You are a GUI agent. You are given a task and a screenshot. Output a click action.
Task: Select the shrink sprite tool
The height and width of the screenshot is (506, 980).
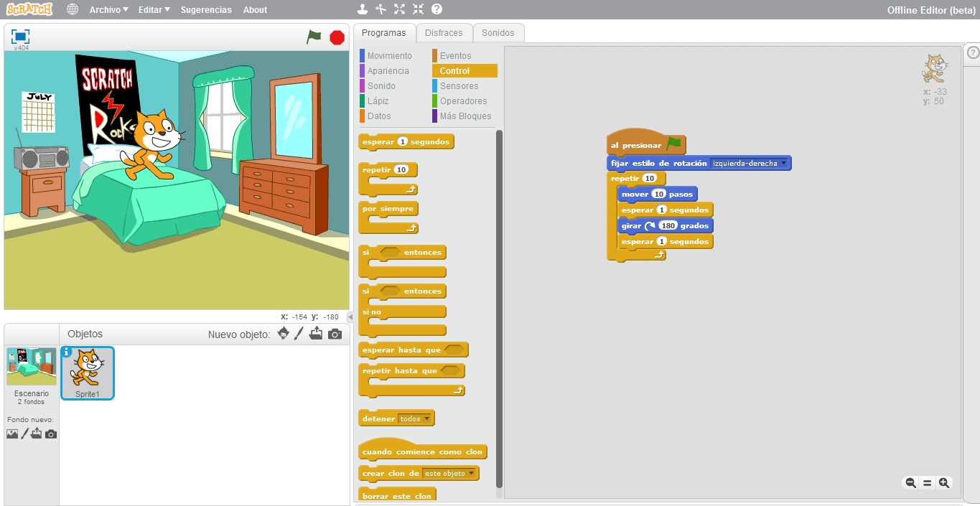click(418, 9)
